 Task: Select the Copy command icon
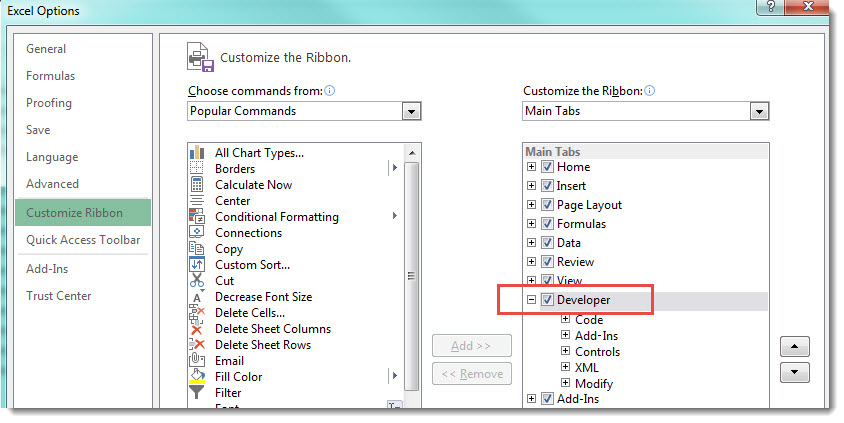tap(197, 249)
